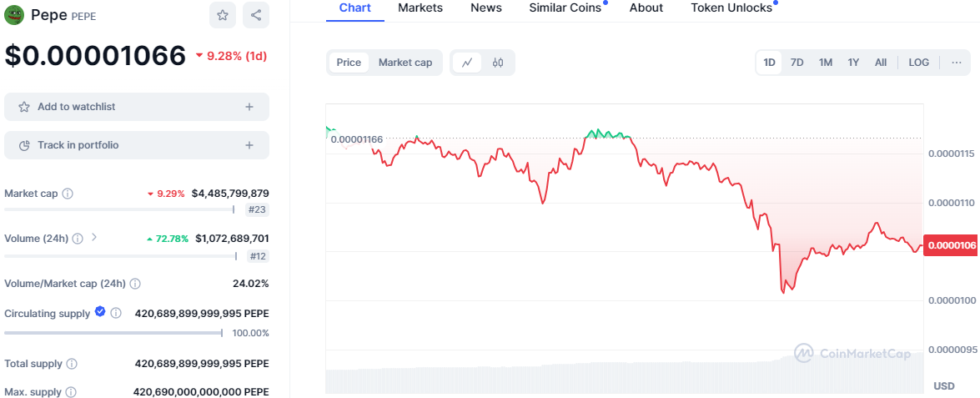980x398 pixels.
Task: Show Circulating supply info icon
Action: (x=116, y=313)
